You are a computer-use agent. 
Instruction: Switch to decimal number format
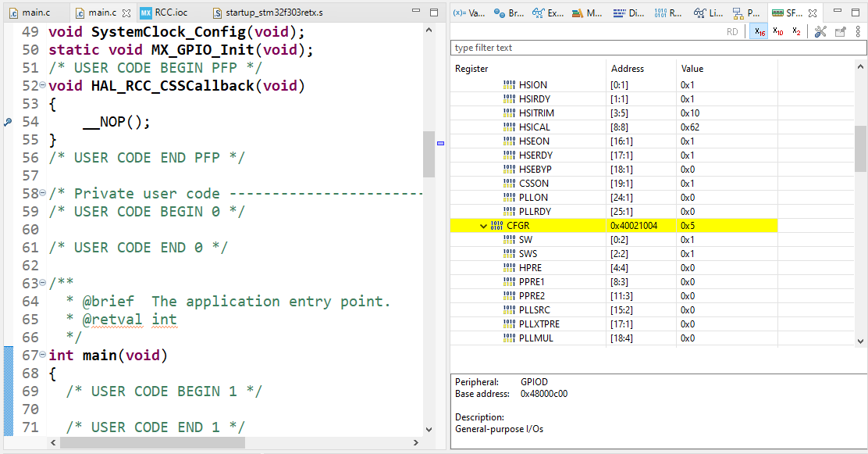click(x=778, y=31)
